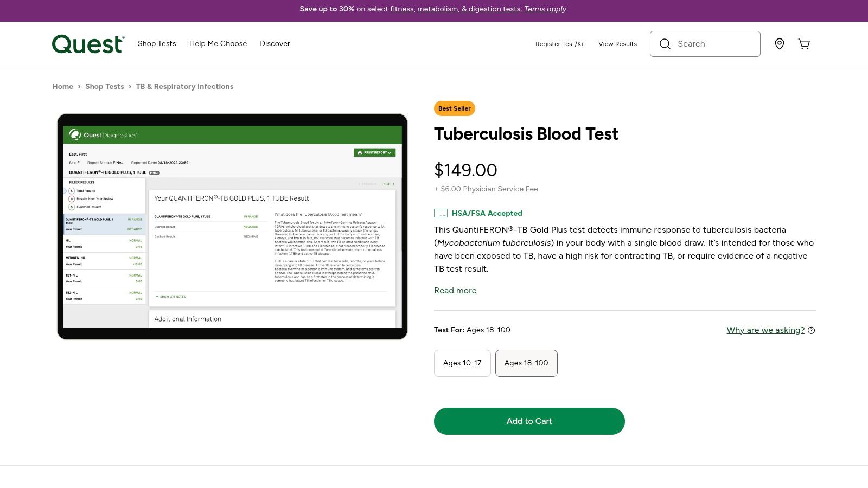Viewport: 868px width, 488px height.
Task: Click the search magnifier icon
Action: coord(665,44)
